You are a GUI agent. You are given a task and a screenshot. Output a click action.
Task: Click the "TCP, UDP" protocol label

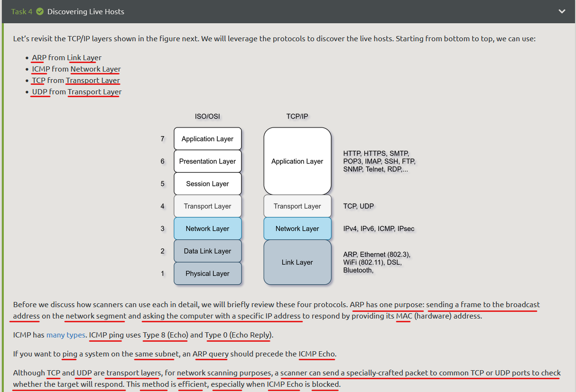[x=358, y=206]
